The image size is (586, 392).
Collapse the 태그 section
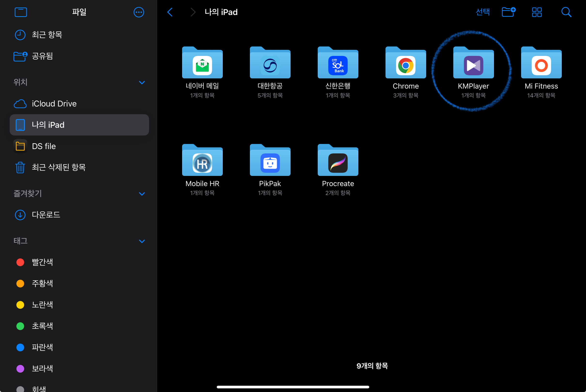142,241
